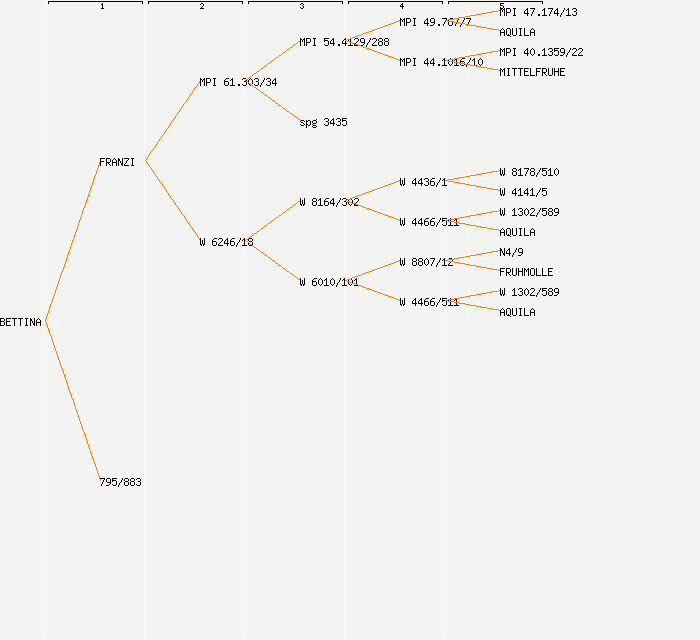Select the MITTELFRUHE variety
Viewport: 700px width, 640px height.
(532, 72)
